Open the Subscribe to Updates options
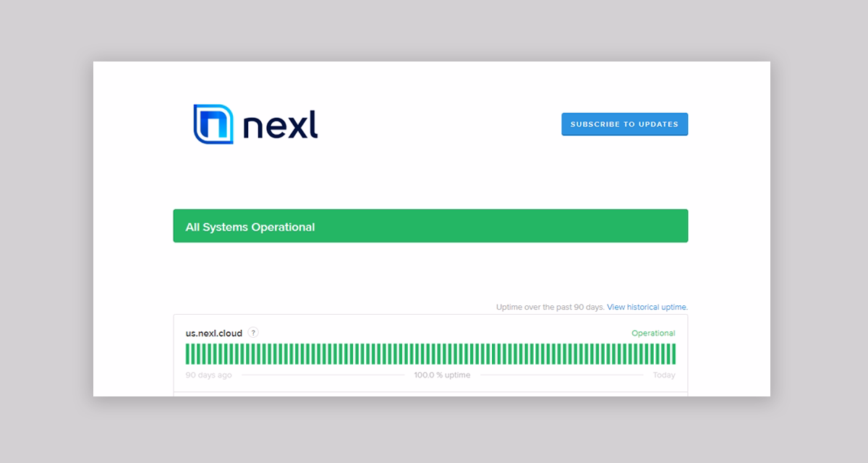Viewport: 868px width, 463px height. [x=624, y=124]
